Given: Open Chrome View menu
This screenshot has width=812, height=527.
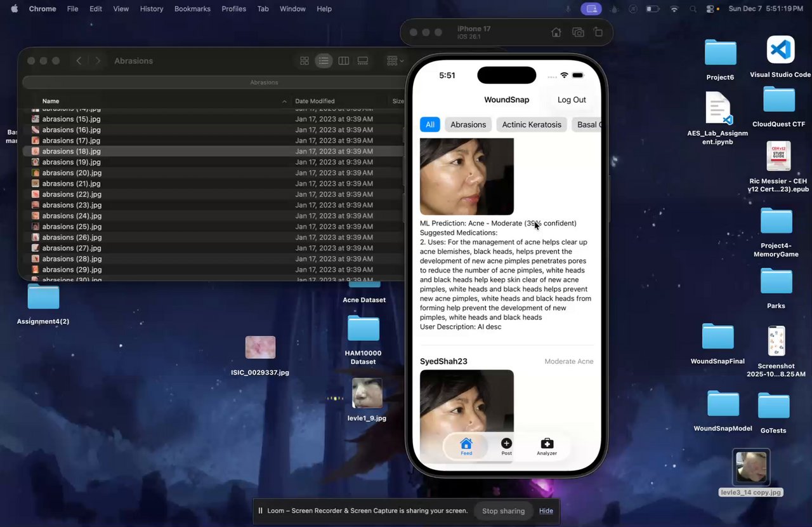Looking at the screenshot, I should tap(121, 9).
